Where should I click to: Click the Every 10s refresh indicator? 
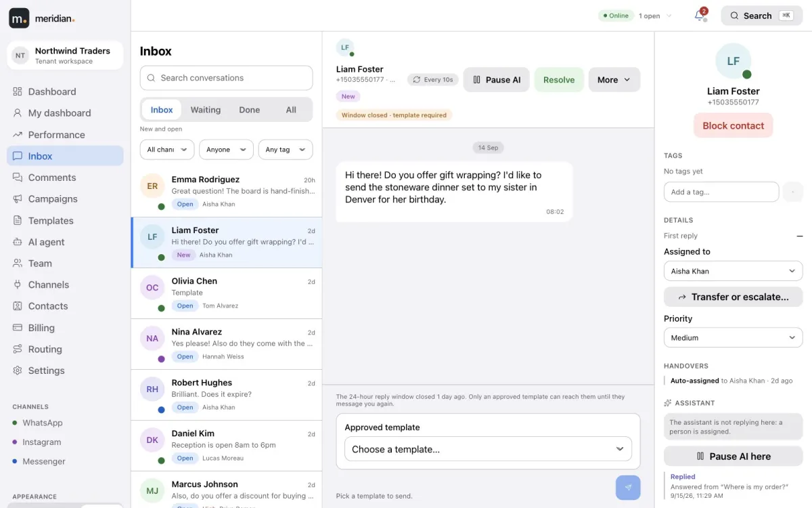tap(433, 80)
